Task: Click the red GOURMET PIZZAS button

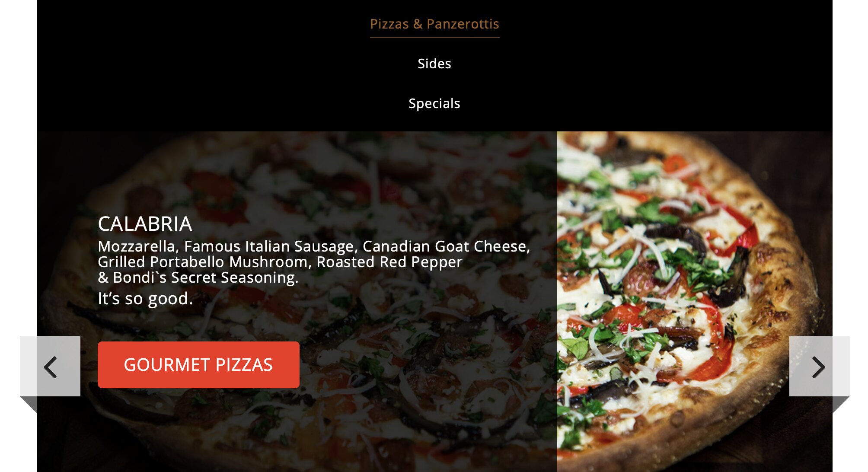Action: (x=198, y=365)
